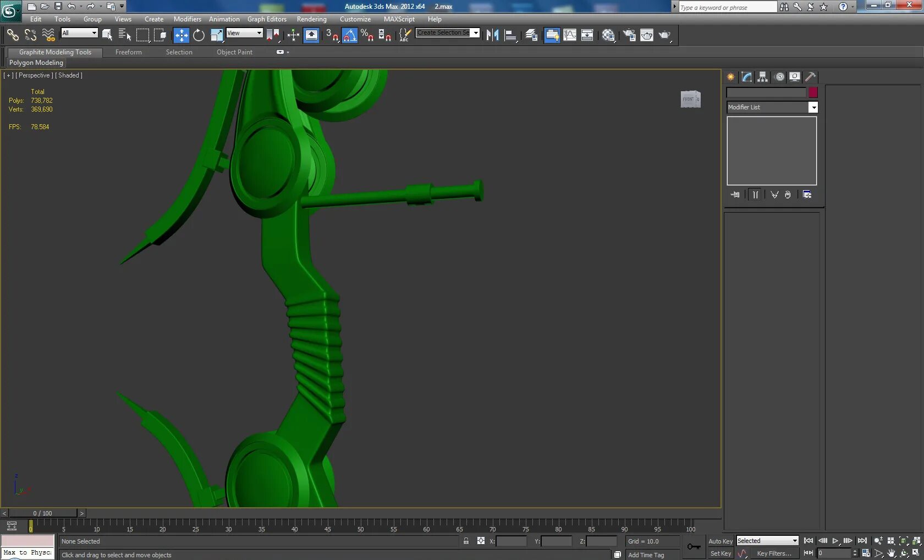Image resolution: width=924 pixels, height=560 pixels.
Task: Enable Auto Key animation mode
Action: (719, 541)
